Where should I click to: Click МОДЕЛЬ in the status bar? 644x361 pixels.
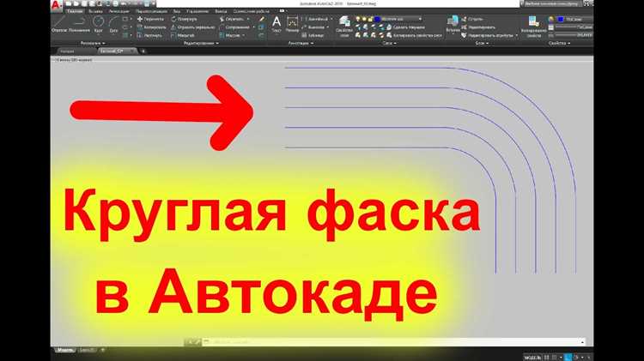[532, 358]
